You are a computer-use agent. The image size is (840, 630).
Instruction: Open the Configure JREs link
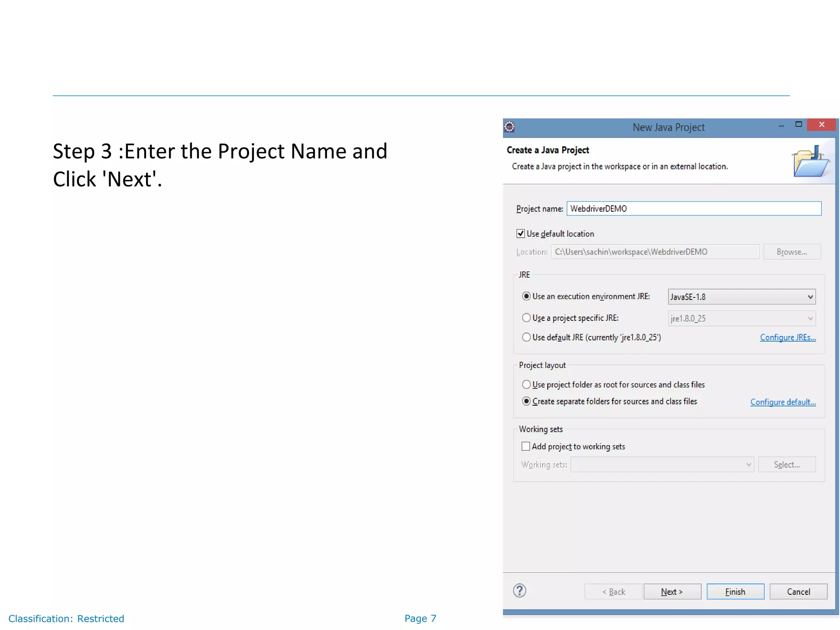click(787, 337)
